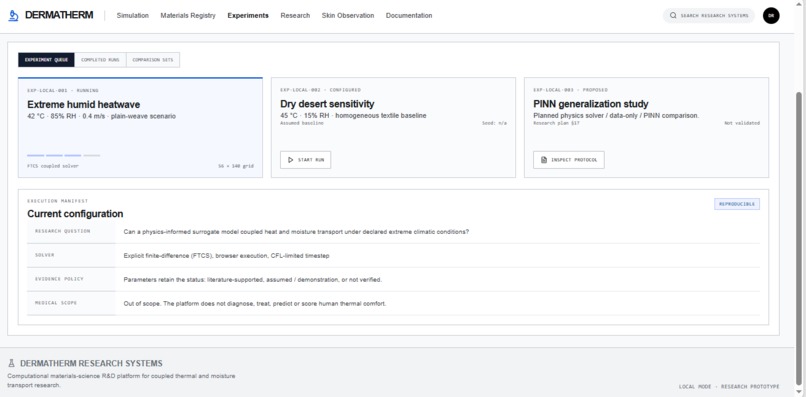Viewport: 806px width, 397px height.
Task: Focus the Search Research Systems field
Action: (709, 15)
